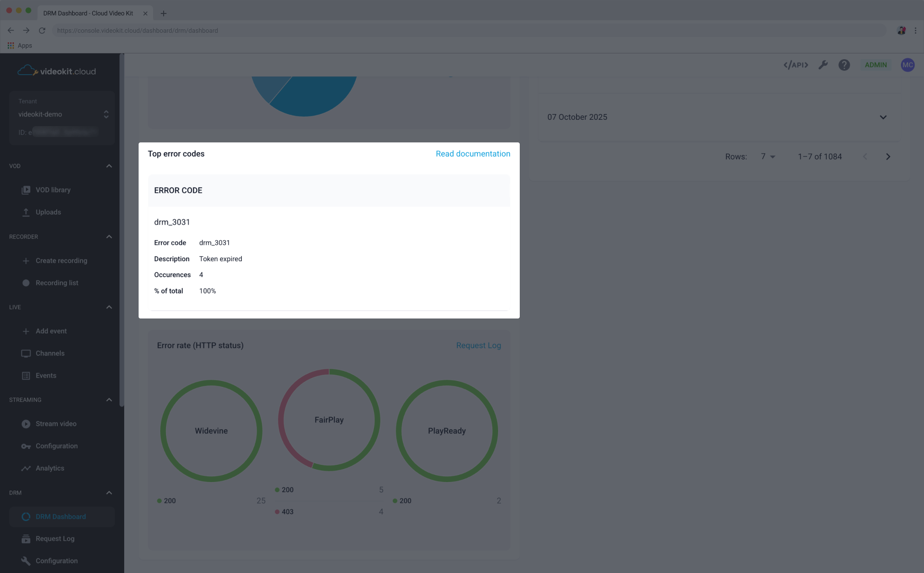Collapse the RECORDER section

point(109,236)
